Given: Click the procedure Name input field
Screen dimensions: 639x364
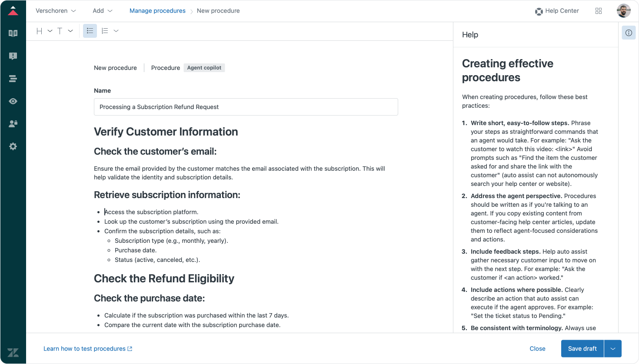Looking at the screenshot, I should 246,107.
